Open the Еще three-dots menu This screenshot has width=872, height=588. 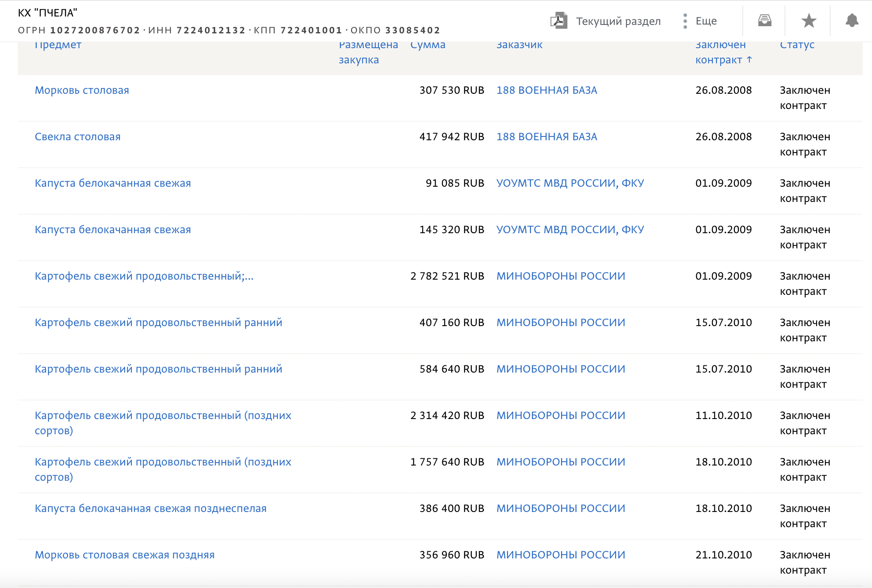[685, 21]
